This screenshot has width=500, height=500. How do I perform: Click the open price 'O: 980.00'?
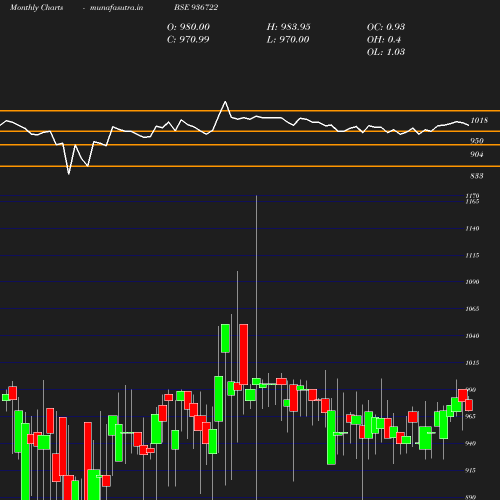pos(188,27)
